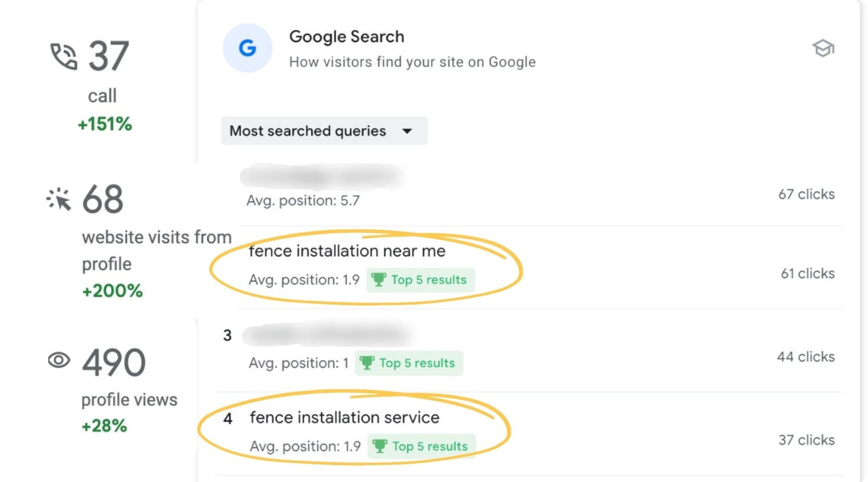Click the +151% call change figure
Screen dimensions: 868x482
(x=105, y=124)
